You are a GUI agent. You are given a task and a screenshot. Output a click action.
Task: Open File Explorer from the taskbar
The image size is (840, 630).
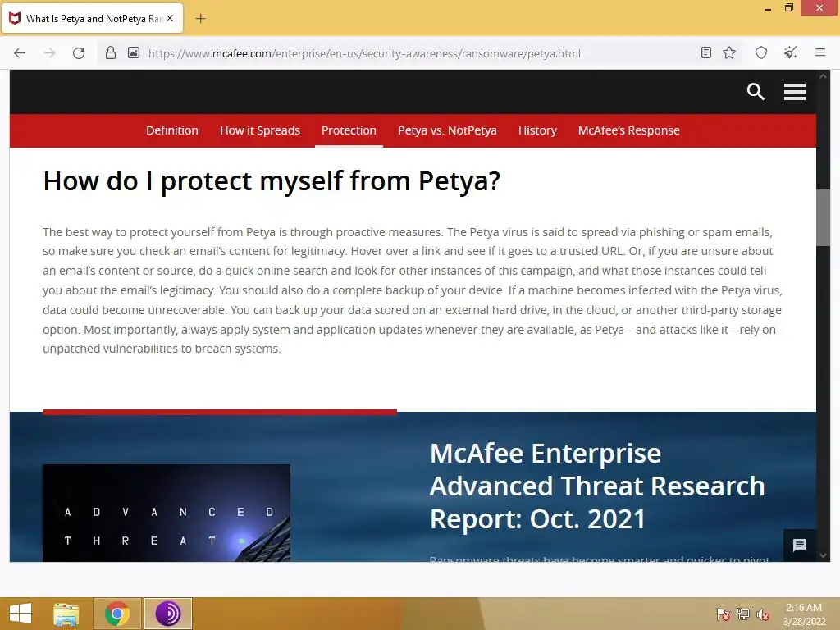66,614
